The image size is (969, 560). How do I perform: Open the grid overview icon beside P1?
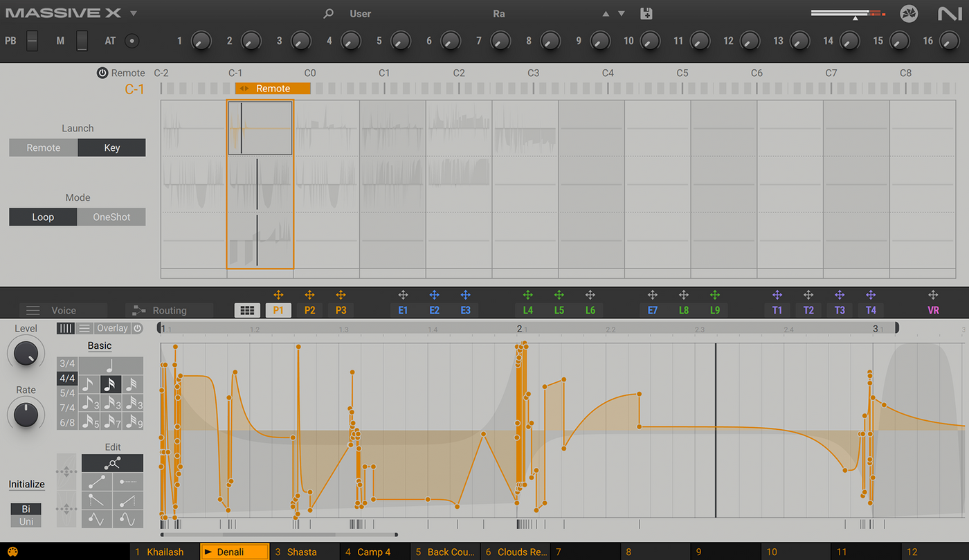point(248,310)
